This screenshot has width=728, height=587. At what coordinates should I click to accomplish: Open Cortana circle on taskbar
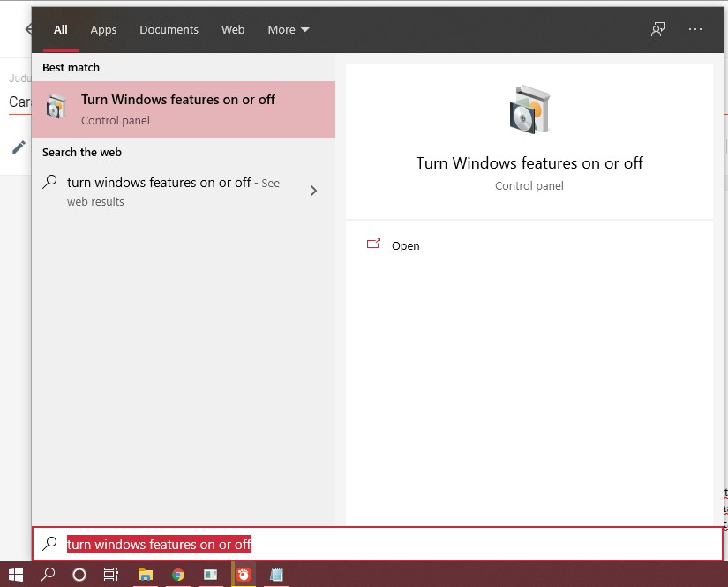coord(79,575)
